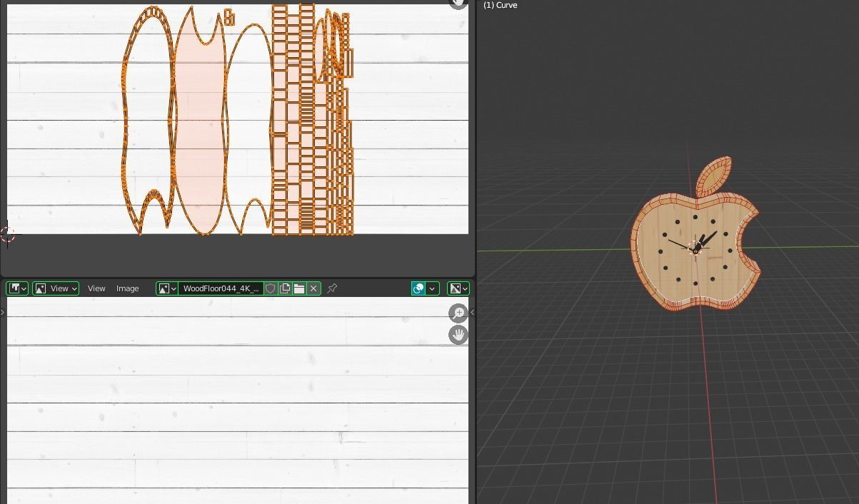Image resolution: width=859 pixels, height=504 pixels.
Task: Toggle the pin image icon
Action: [332, 288]
